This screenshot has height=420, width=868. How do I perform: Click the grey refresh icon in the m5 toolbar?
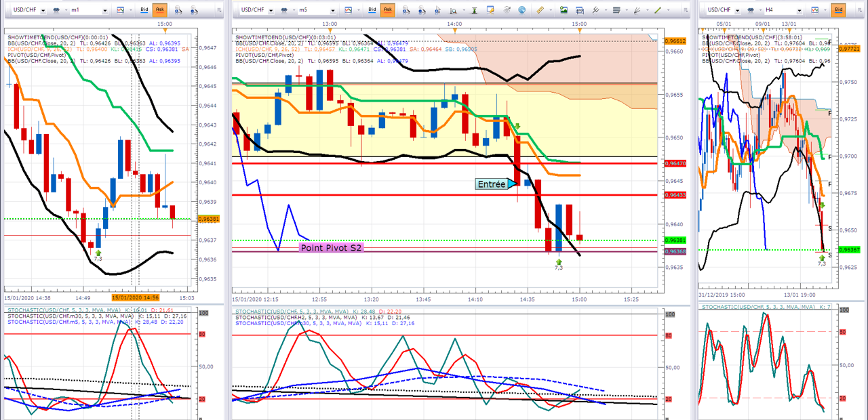tap(507, 10)
